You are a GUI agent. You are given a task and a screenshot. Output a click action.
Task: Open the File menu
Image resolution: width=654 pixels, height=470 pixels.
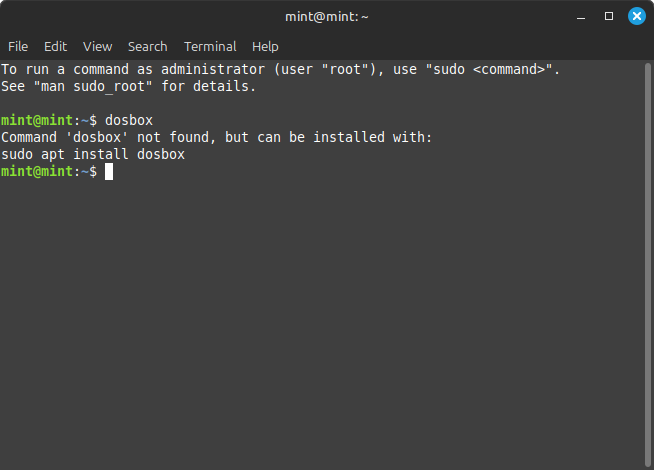(18, 46)
